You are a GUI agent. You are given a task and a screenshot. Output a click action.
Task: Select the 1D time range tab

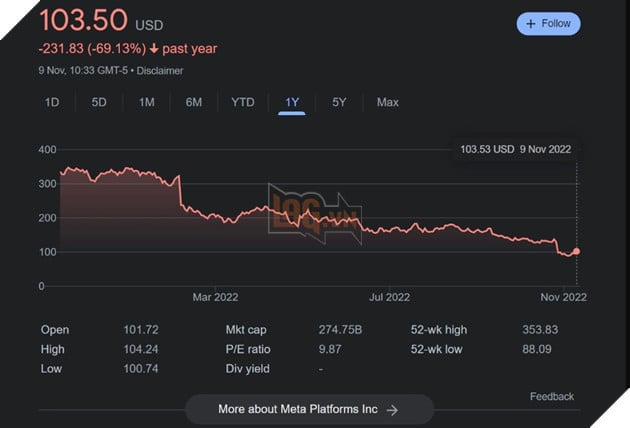pos(52,102)
